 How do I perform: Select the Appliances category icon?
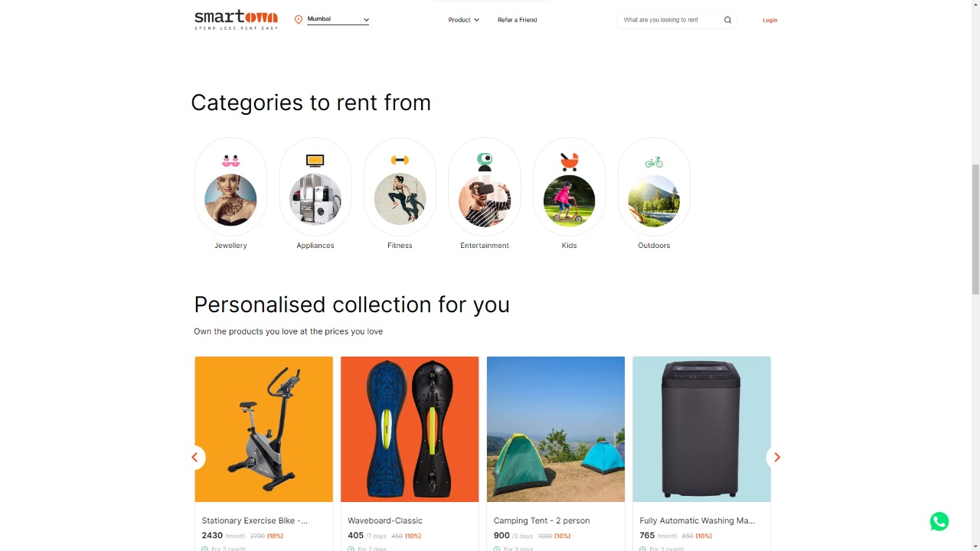point(315,187)
